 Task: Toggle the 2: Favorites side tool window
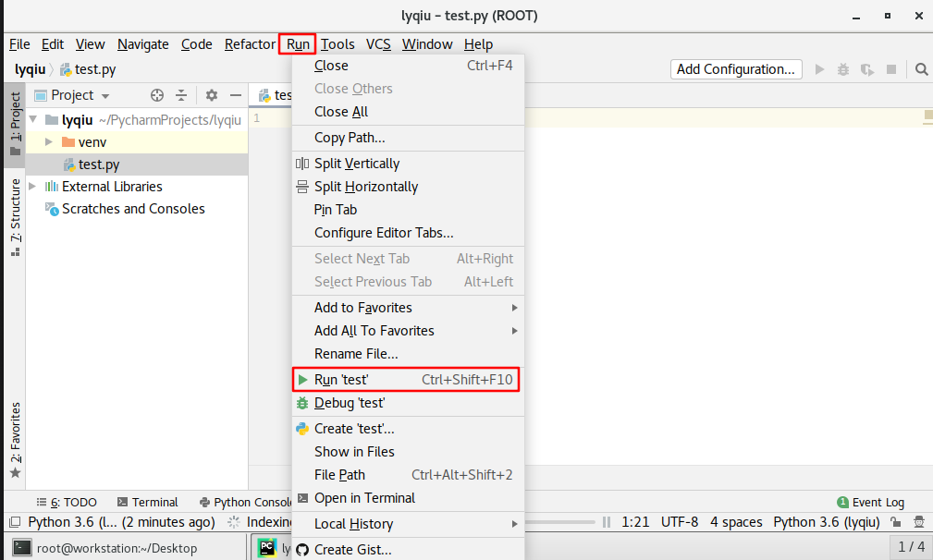click(x=15, y=440)
